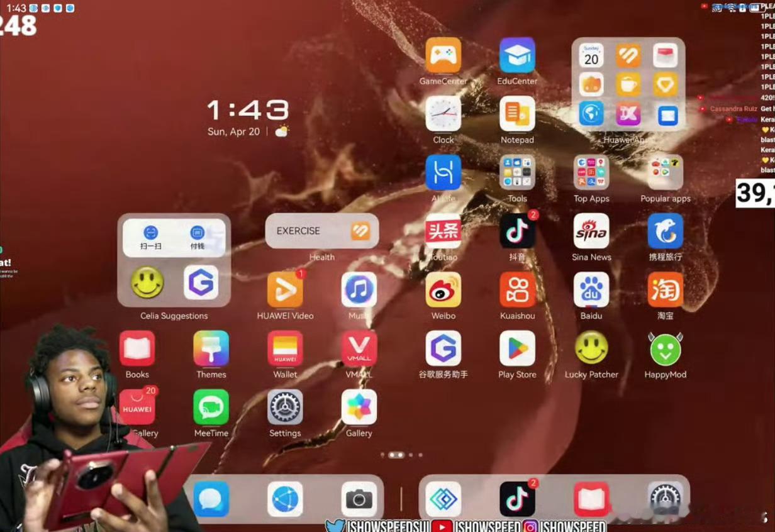This screenshot has height=532, width=775.
Task: Open the Messages app in dock
Action: [211, 499]
